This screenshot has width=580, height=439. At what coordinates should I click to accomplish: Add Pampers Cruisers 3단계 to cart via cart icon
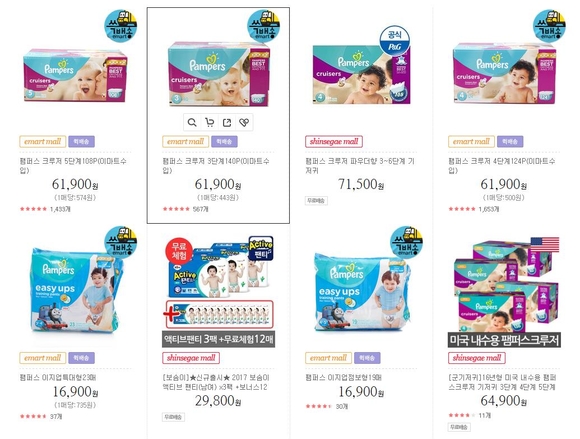coord(210,122)
